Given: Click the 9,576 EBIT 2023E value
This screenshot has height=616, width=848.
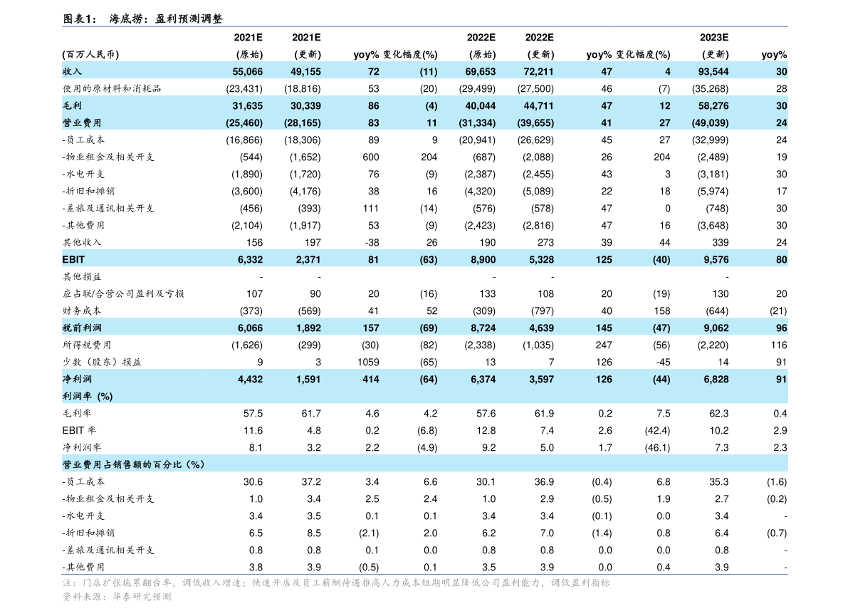Looking at the screenshot, I should click(x=716, y=260).
